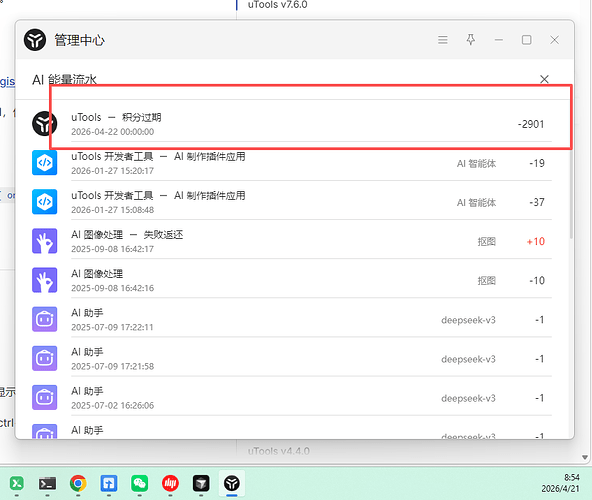
Task: Click uTools icon on 积分过期 row
Action: pyautogui.click(x=44, y=123)
